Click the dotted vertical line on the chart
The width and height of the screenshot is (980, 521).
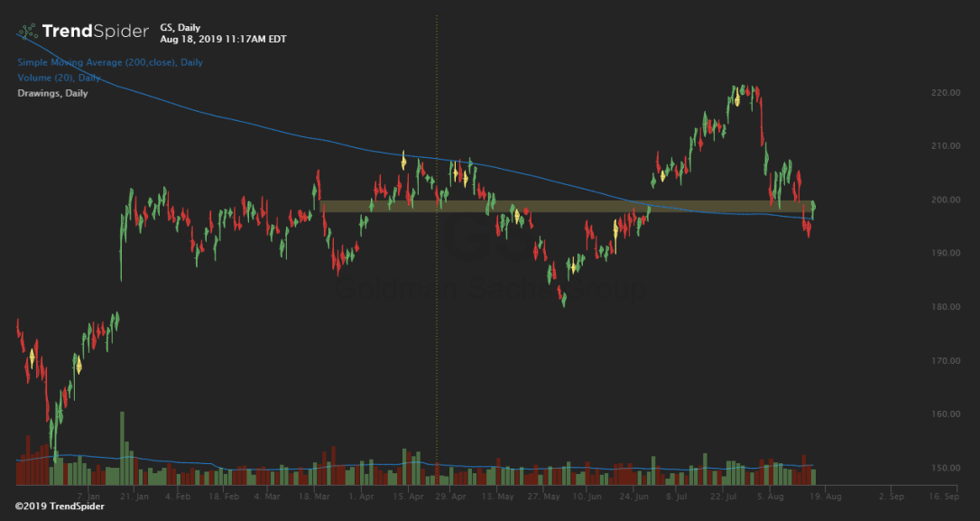pyautogui.click(x=437, y=271)
